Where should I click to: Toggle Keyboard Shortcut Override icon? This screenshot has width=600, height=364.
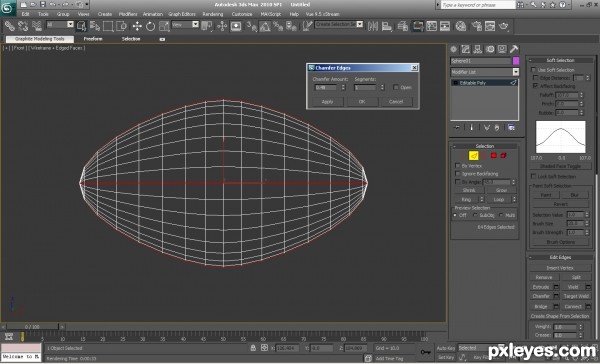(236, 26)
